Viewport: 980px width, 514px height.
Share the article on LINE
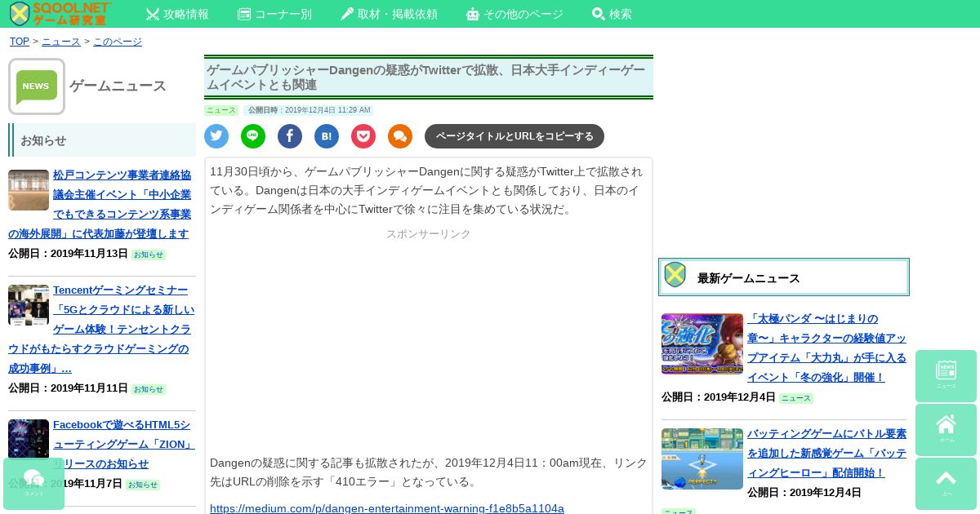click(253, 136)
